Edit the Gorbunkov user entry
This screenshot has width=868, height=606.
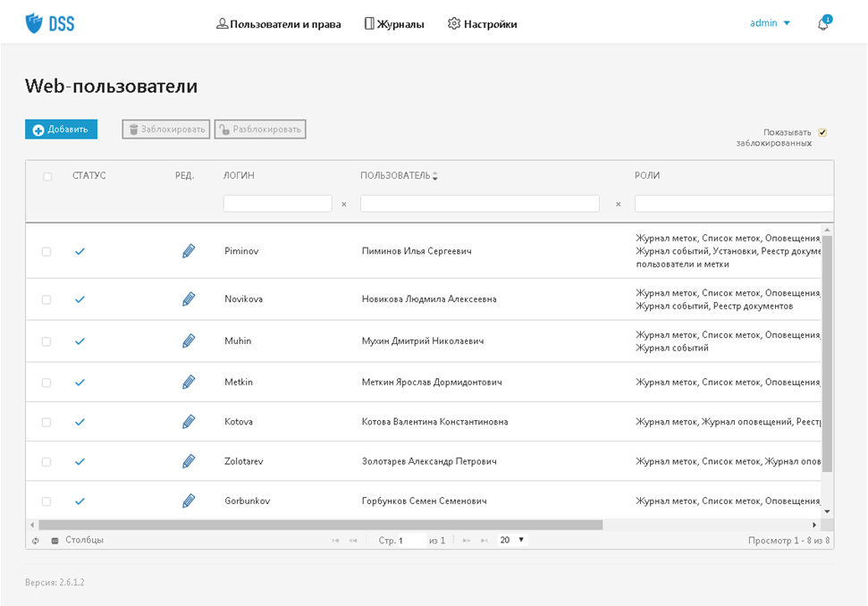click(188, 501)
